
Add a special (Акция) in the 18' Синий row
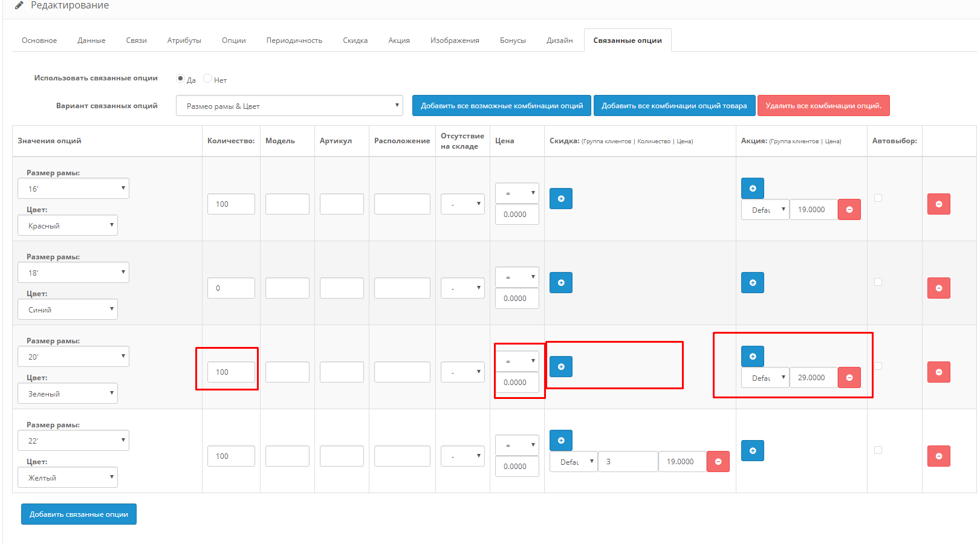coord(752,282)
